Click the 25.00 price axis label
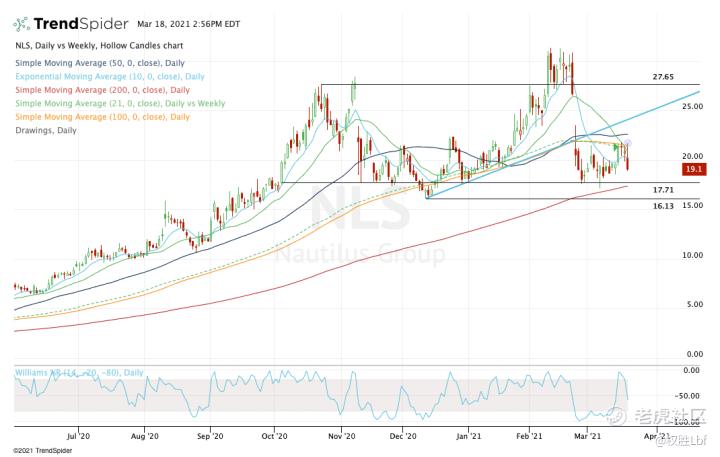 coord(692,107)
